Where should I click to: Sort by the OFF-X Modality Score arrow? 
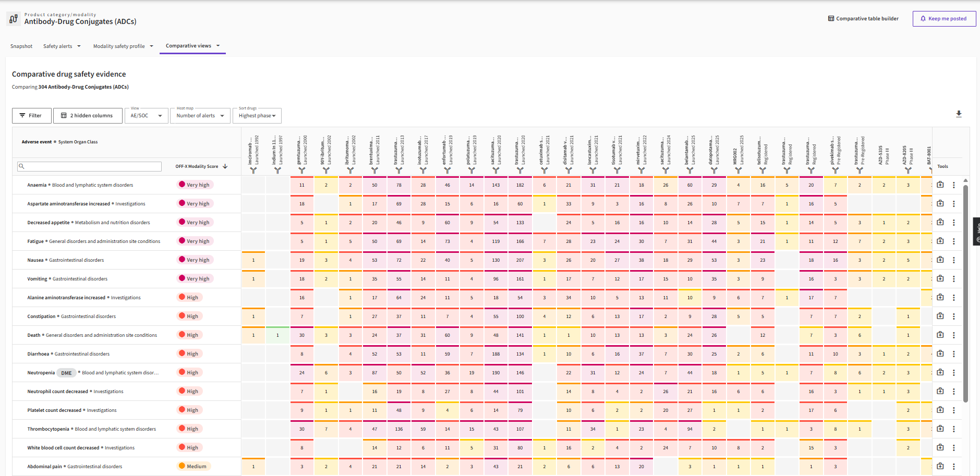[x=225, y=166]
